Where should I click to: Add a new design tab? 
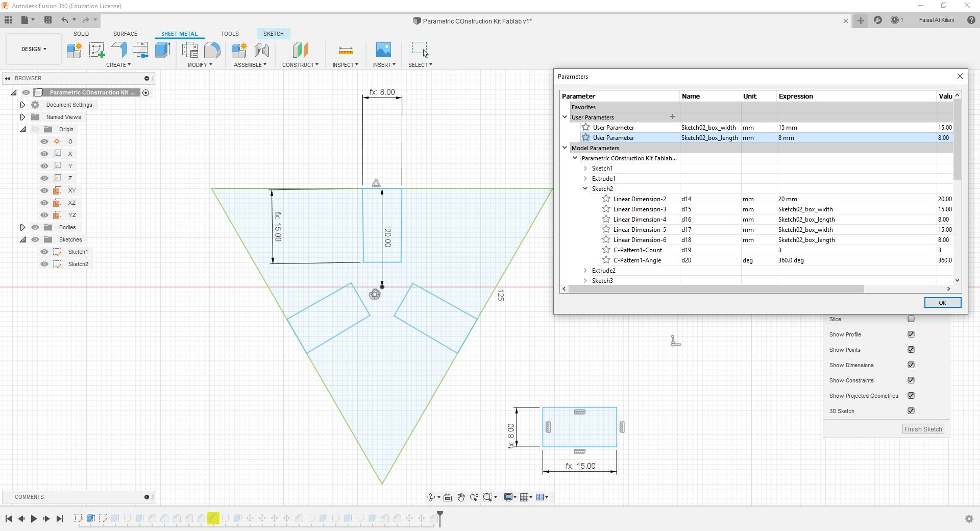[x=861, y=20]
